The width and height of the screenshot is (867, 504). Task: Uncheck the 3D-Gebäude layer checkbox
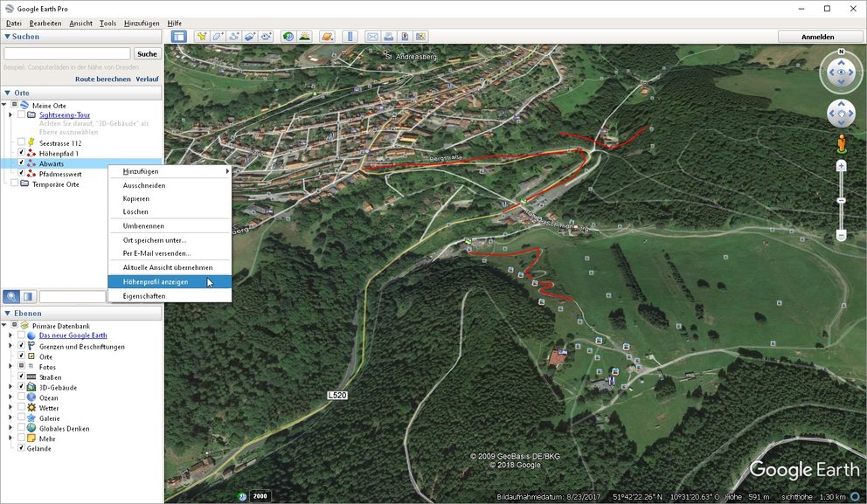21,388
